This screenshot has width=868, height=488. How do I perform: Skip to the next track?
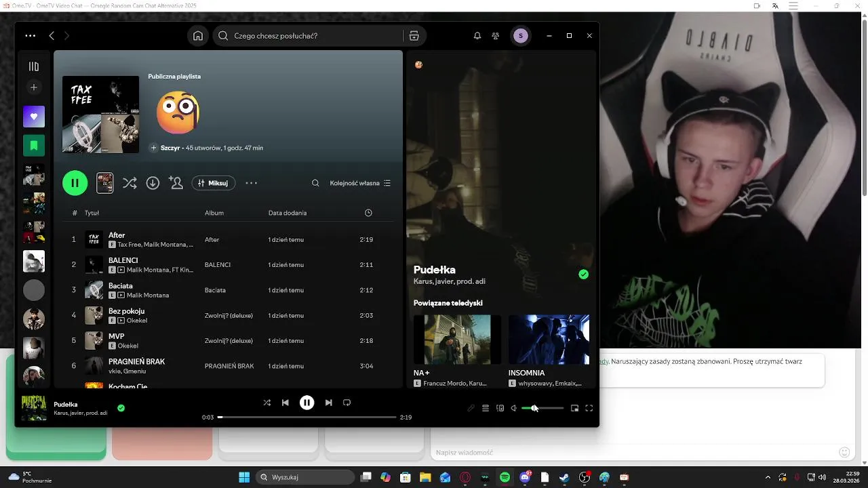coord(328,403)
